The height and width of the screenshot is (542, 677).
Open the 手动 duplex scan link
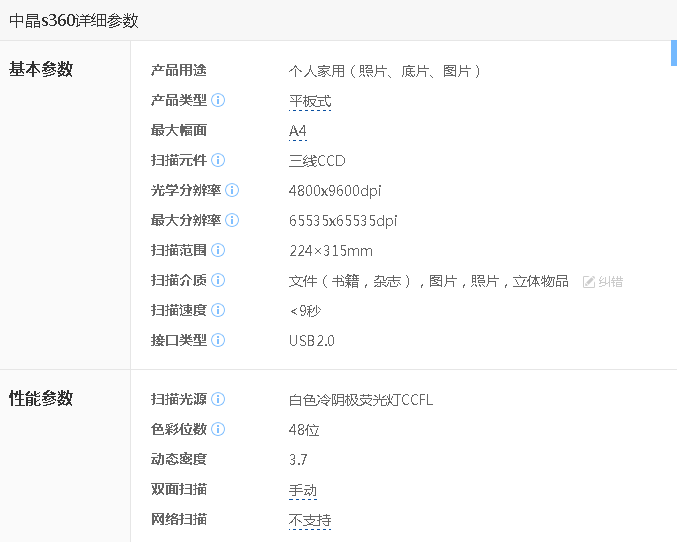coord(303,490)
